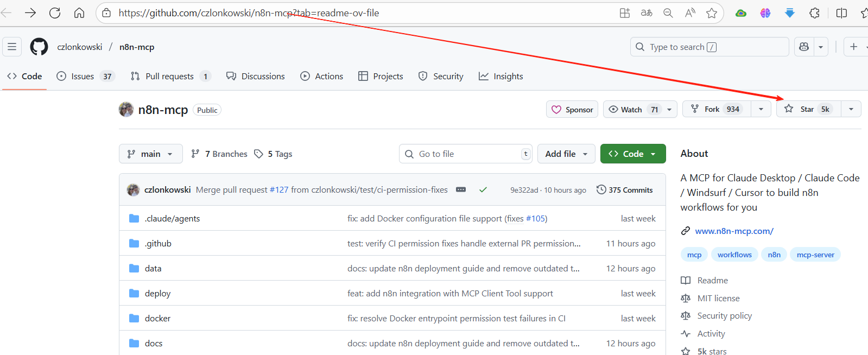The height and width of the screenshot is (355, 868).
Task: Open the Projects tab
Action: [x=381, y=76]
